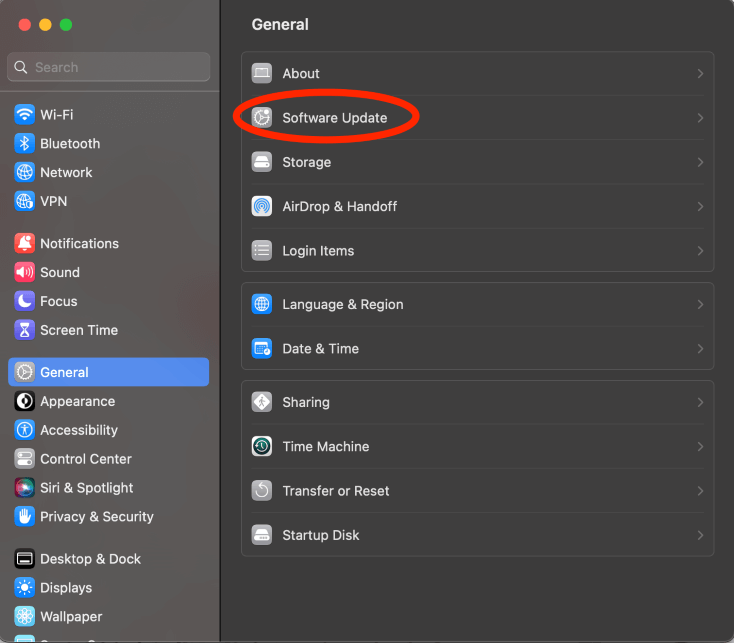
Task: Open the Transfer or Reset option
Action: click(336, 491)
